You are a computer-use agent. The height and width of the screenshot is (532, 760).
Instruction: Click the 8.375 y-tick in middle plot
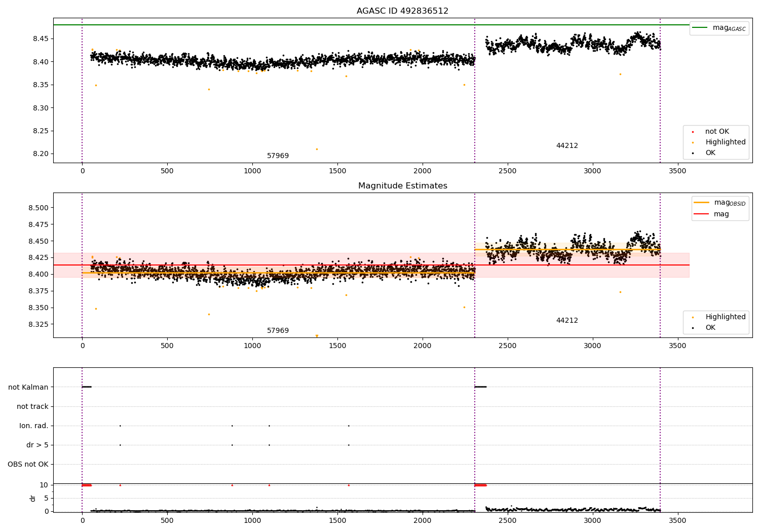pos(39,291)
